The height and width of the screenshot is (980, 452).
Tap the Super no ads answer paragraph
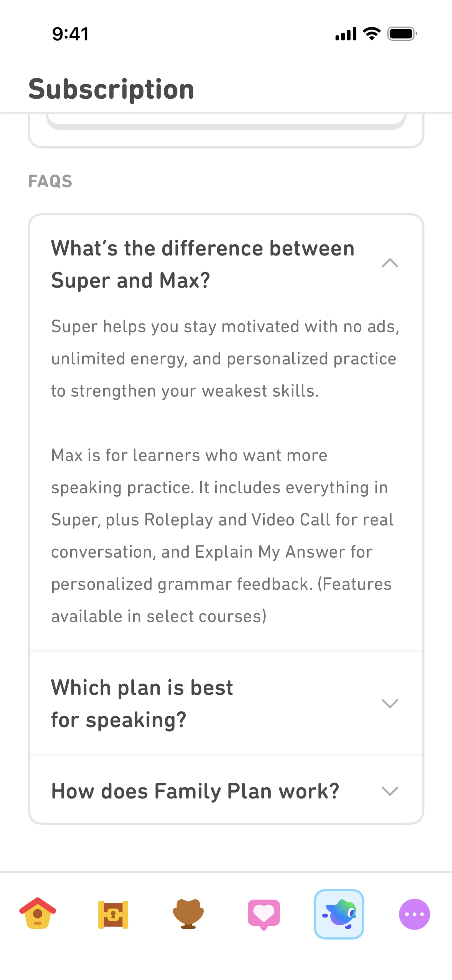tap(225, 359)
